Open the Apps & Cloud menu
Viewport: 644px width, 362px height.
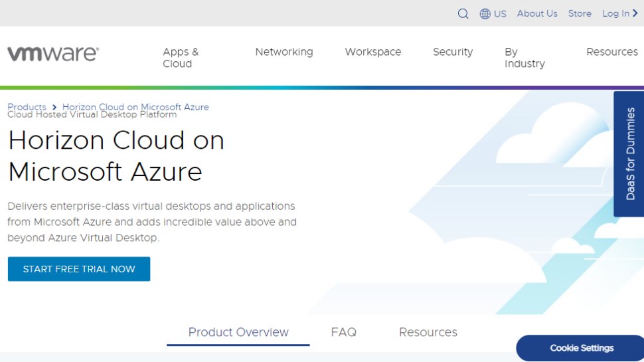(x=181, y=58)
